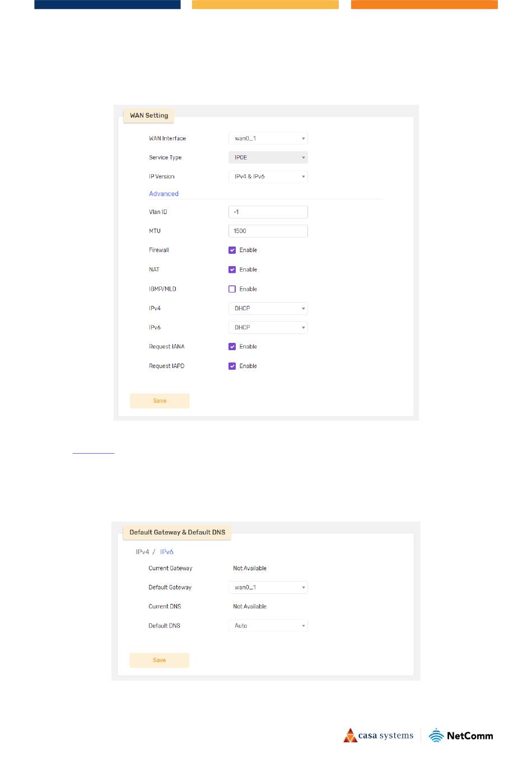Open the IPv6 DHCP dropdown
Screen dimensions: 532x767
268,327
